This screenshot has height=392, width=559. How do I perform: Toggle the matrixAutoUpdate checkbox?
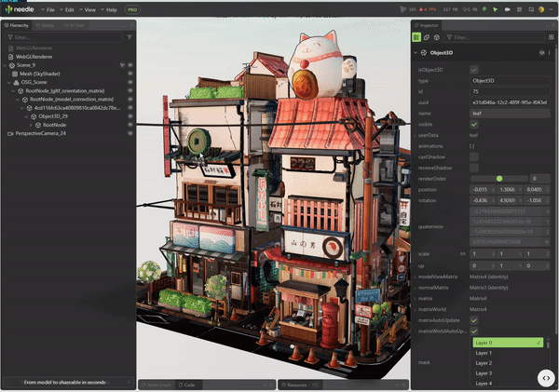click(x=474, y=320)
